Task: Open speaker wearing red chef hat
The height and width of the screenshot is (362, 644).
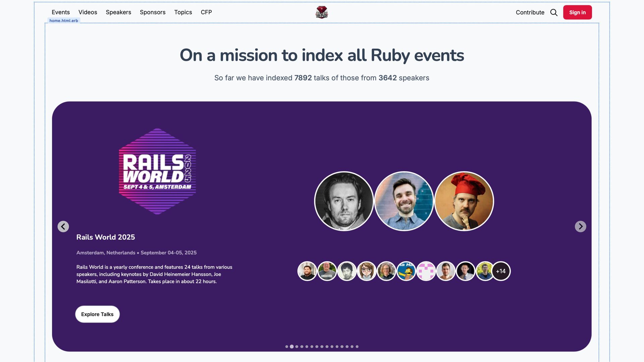Action: (464, 201)
